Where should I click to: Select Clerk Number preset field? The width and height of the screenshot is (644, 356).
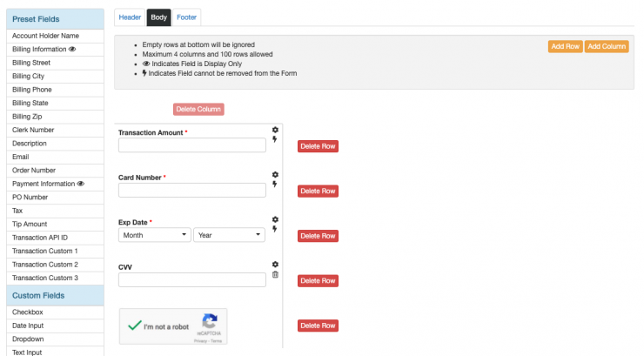(x=55, y=131)
